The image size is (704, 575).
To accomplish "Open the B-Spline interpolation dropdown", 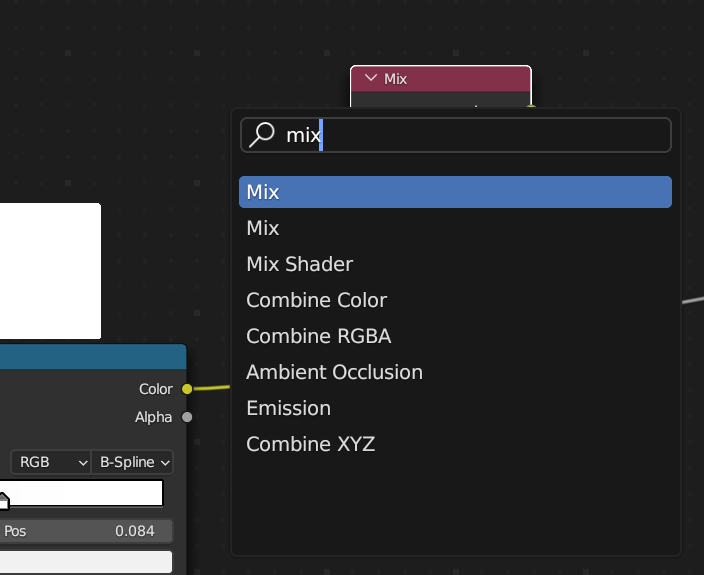I will tap(132, 462).
